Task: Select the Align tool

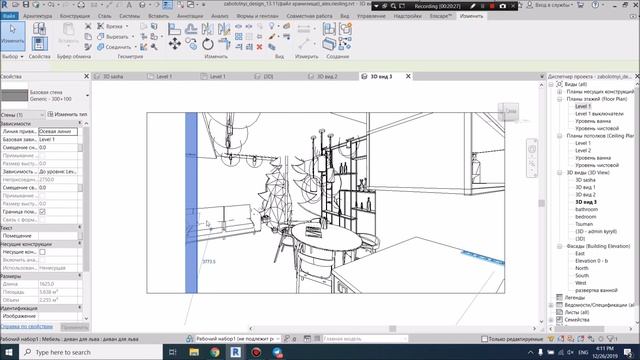Action: click(174, 29)
